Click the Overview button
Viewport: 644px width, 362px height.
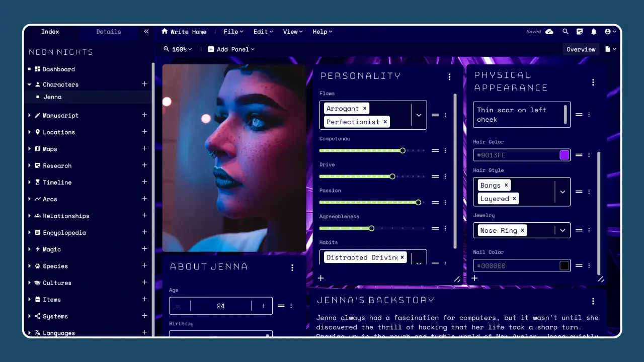pyautogui.click(x=581, y=49)
